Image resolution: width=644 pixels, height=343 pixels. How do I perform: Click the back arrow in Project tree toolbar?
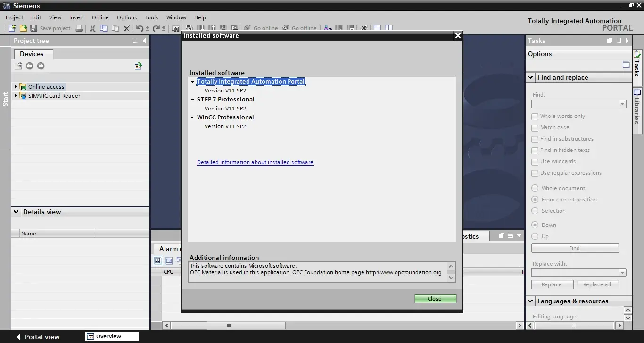pyautogui.click(x=29, y=66)
